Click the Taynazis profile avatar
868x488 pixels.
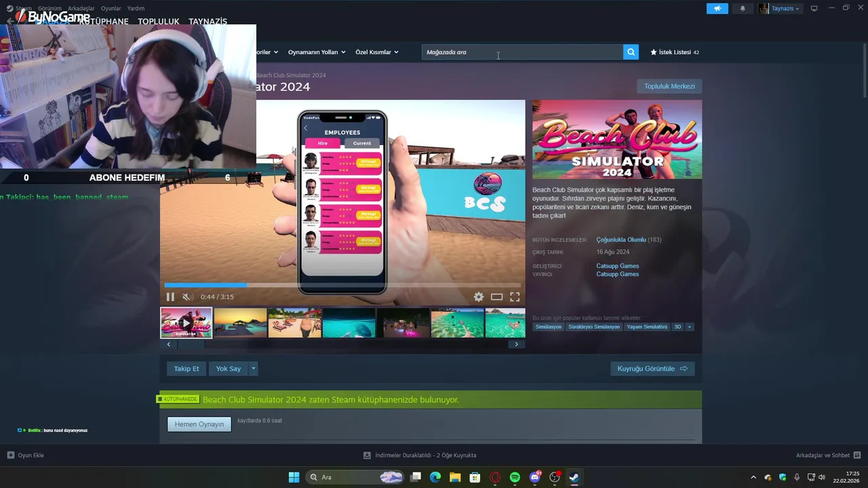[764, 8]
